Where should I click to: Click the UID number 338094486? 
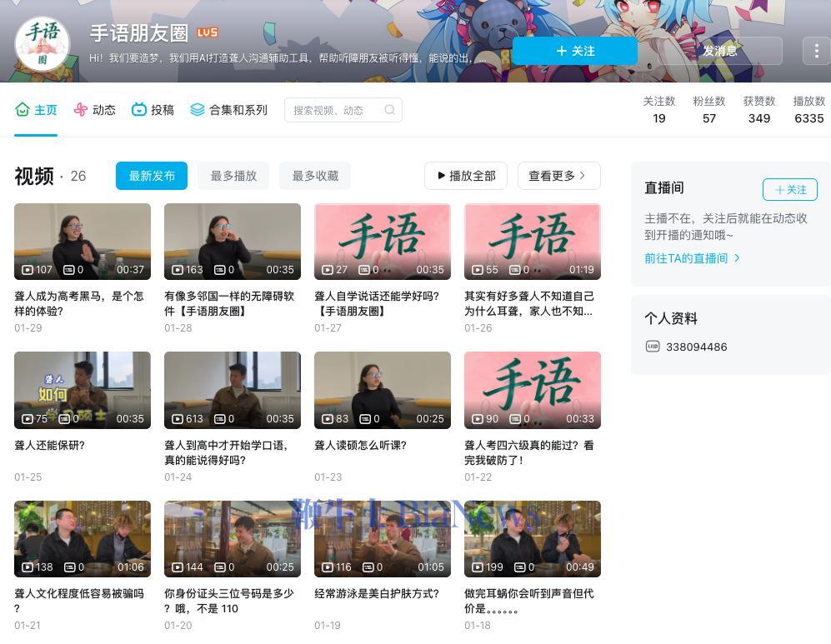click(x=696, y=347)
